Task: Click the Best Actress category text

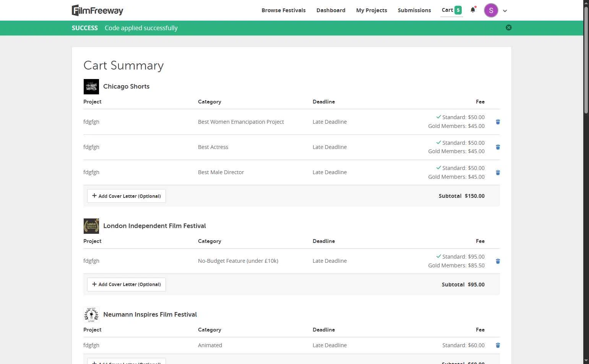Action: point(213,147)
